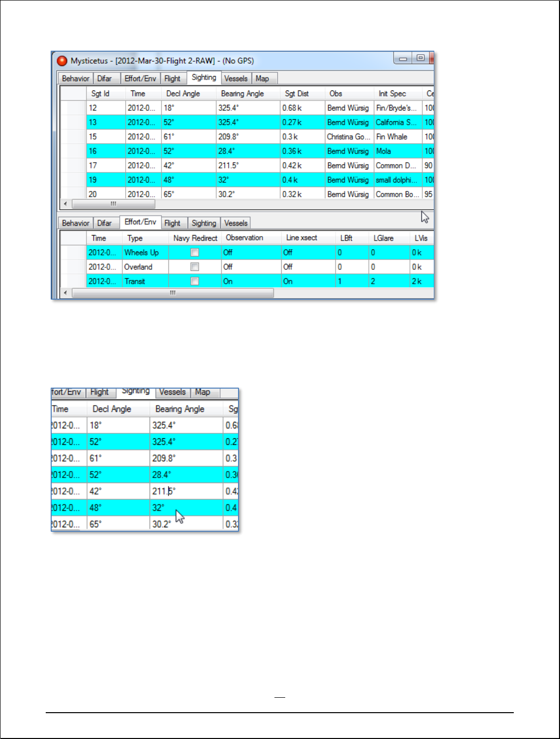The height and width of the screenshot is (739, 560).
Task: Click Christina Go... observer cell
Action: (x=349, y=137)
